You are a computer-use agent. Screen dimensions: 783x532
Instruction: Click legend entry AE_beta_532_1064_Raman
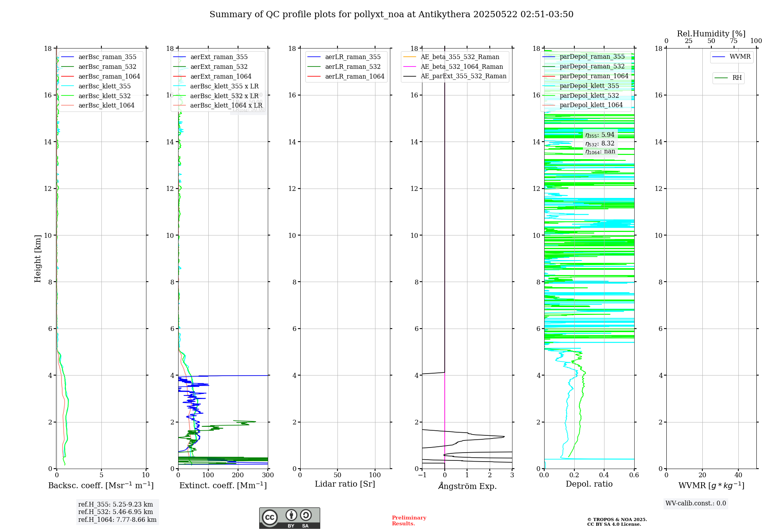454,67
